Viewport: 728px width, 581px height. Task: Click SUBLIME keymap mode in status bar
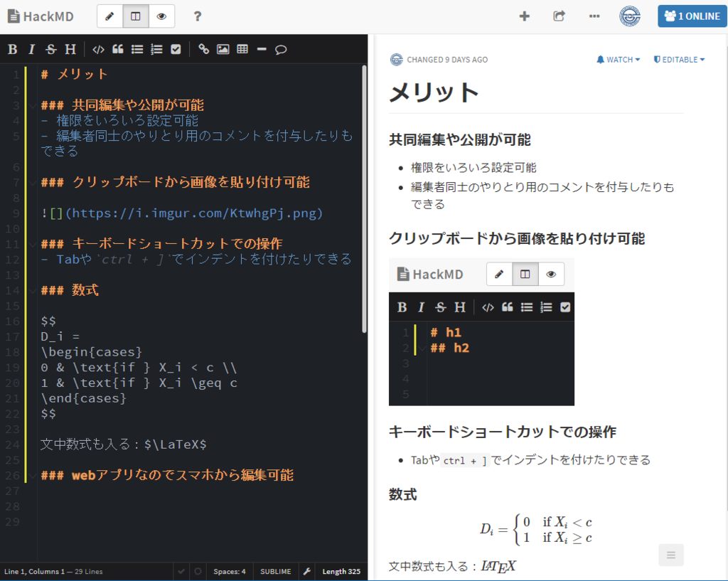(275, 571)
